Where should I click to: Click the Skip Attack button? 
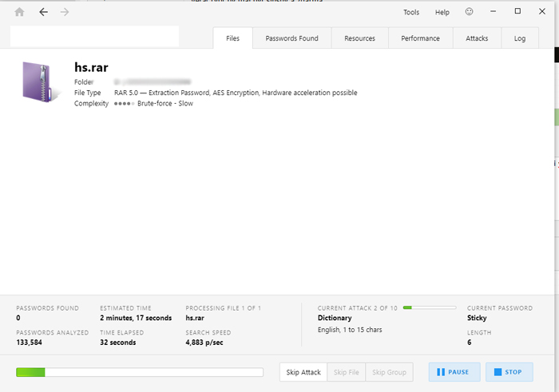click(303, 372)
